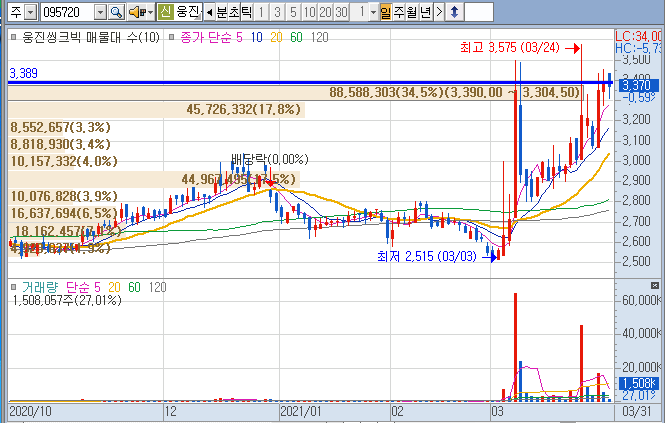Open the 095720 stock code dropdown
665x423 pixels.
coord(100,12)
